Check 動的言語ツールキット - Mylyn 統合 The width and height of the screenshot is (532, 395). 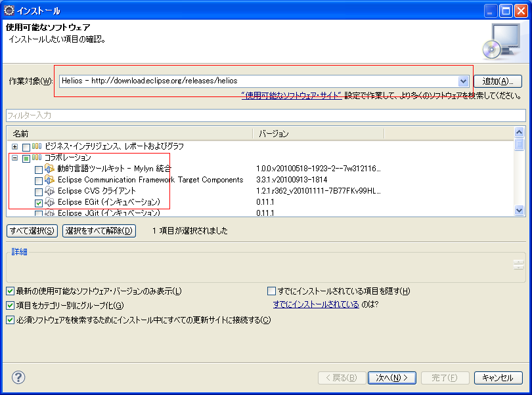[x=39, y=169]
